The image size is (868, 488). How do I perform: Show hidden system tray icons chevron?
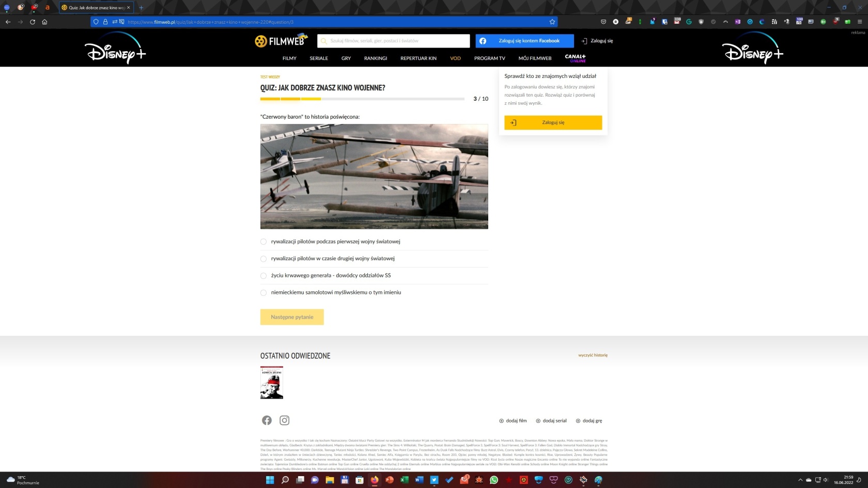(x=800, y=480)
